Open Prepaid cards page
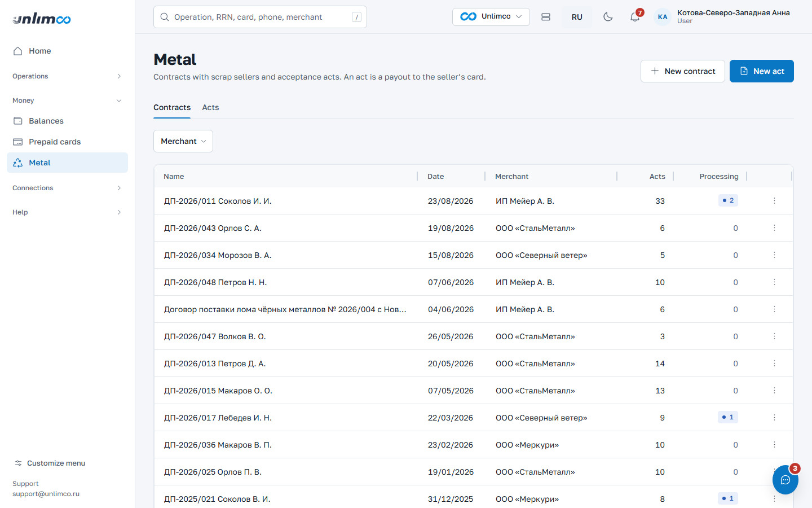Viewport: 812px width, 508px height. click(x=67, y=142)
